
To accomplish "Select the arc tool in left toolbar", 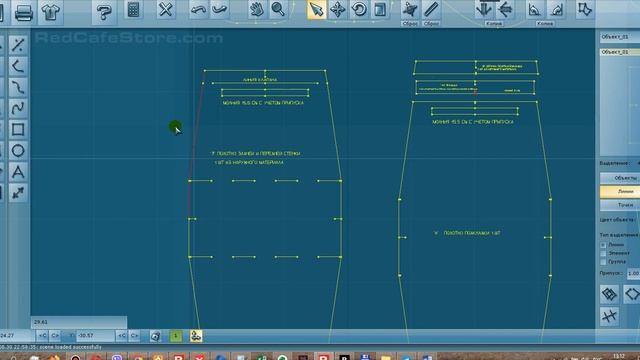I will 18,66.
